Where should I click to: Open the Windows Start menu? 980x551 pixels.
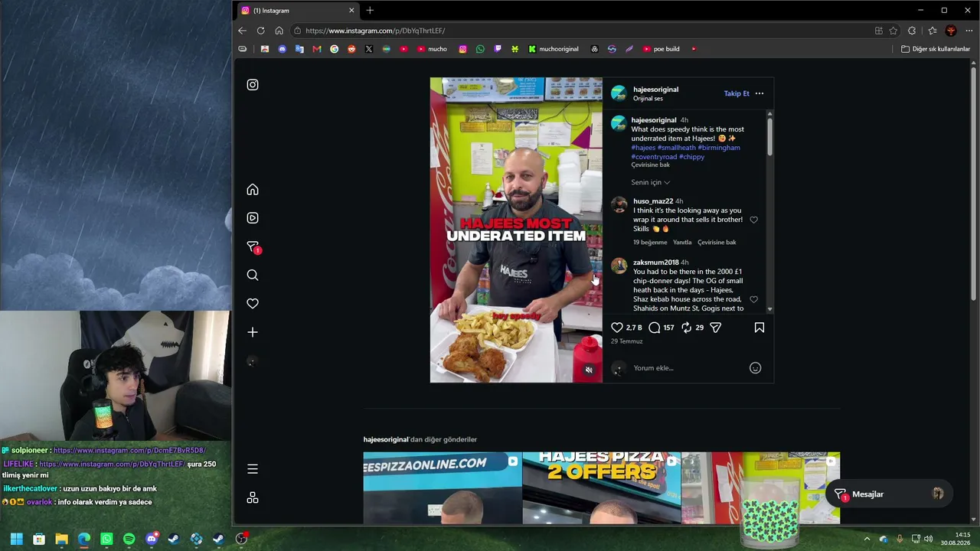click(16, 539)
